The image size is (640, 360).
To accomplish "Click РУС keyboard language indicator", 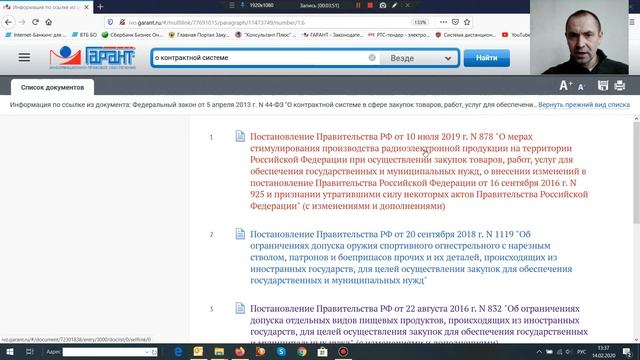I will click(582, 351).
